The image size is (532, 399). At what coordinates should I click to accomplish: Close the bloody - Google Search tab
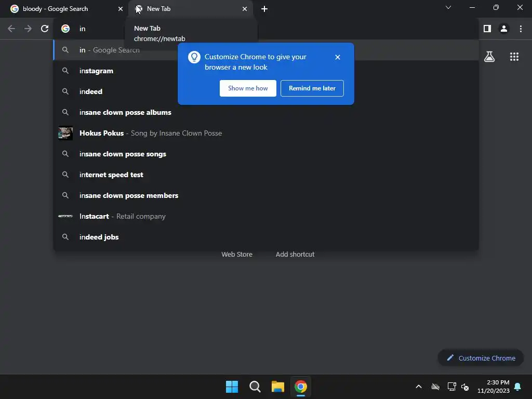(121, 9)
